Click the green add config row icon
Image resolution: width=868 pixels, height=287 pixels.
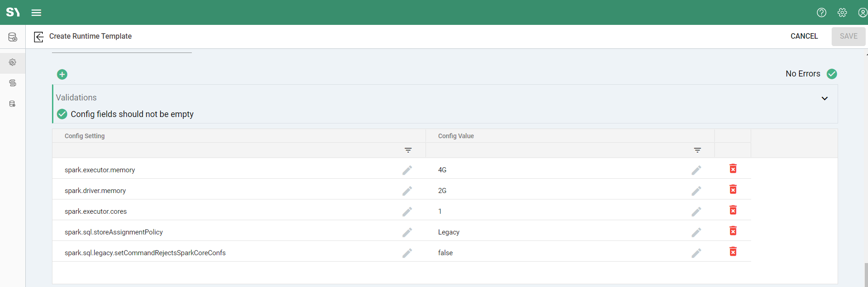62,74
